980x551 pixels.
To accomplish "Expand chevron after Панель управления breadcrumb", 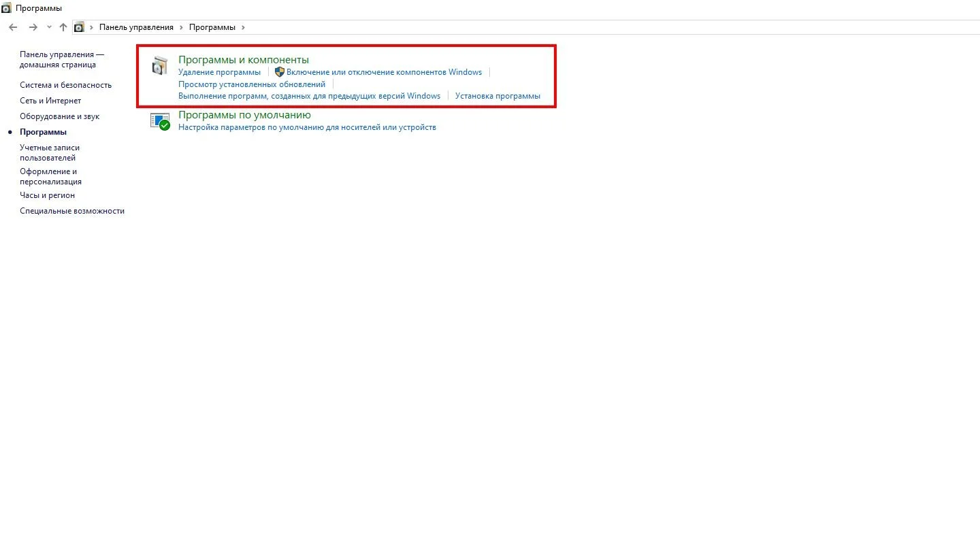I will pos(181,27).
